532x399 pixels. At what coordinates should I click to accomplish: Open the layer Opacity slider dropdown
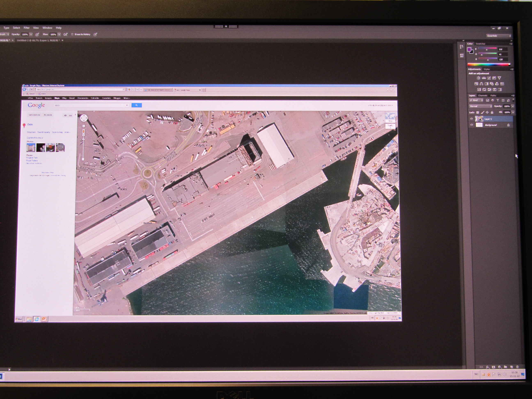point(513,106)
